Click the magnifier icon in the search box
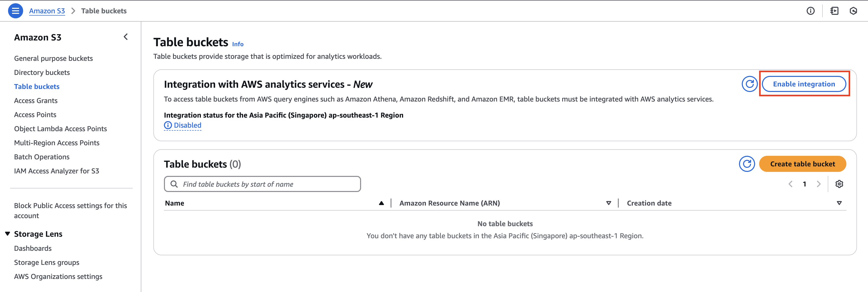868x292 pixels. tap(174, 184)
